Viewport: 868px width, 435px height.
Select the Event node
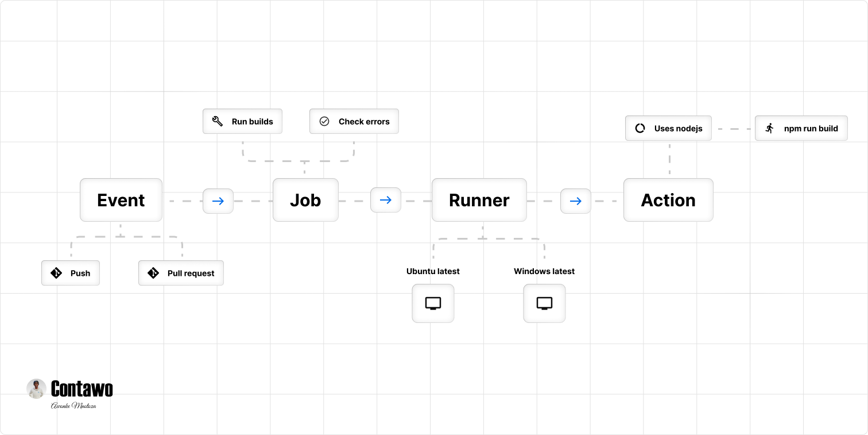pyautogui.click(x=121, y=200)
